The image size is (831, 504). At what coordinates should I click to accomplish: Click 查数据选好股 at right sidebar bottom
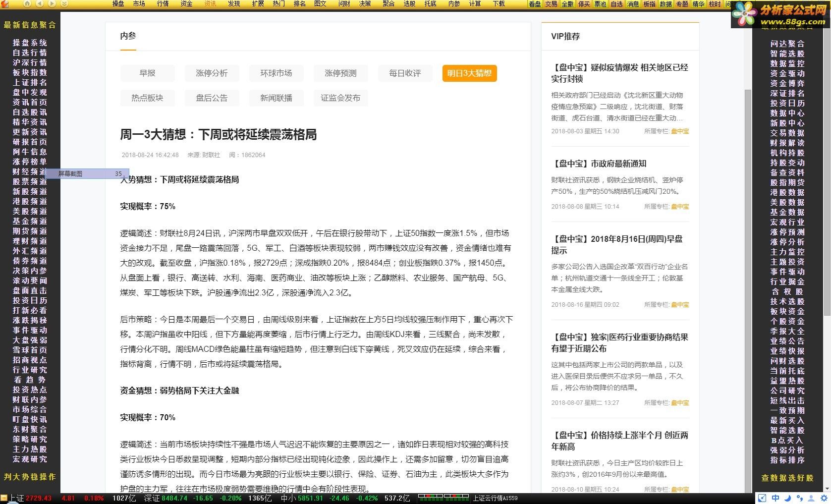787,478
